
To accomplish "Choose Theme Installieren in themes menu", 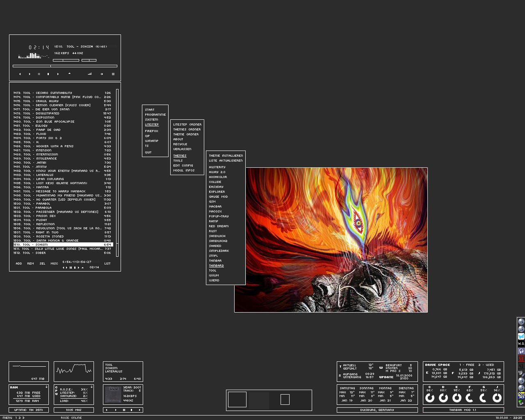I will pyautogui.click(x=226, y=156).
